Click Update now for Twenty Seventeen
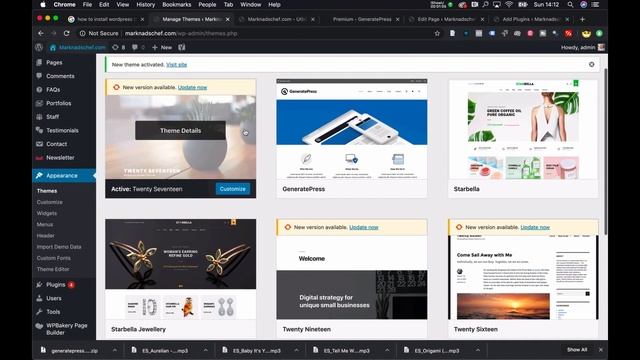The width and height of the screenshot is (640, 360). tap(192, 87)
